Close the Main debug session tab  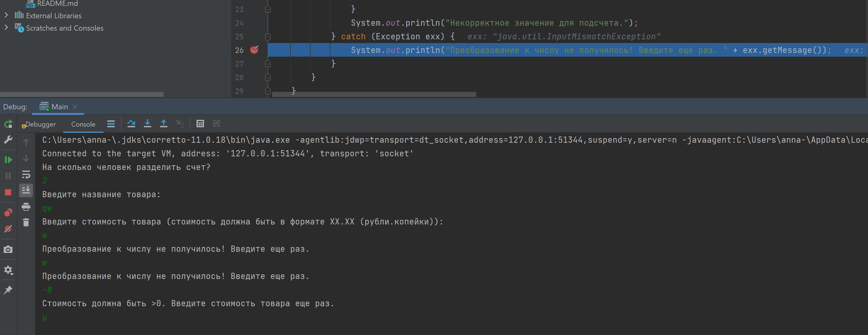click(75, 107)
